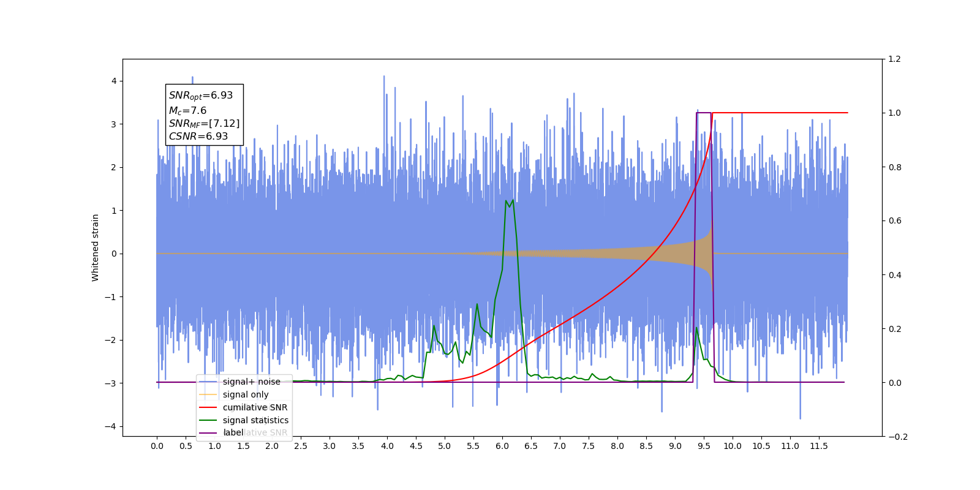The width and height of the screenshot is (980, 490).
Task: Click the x-axis tick label 9.5
Action: coord(704,446)
